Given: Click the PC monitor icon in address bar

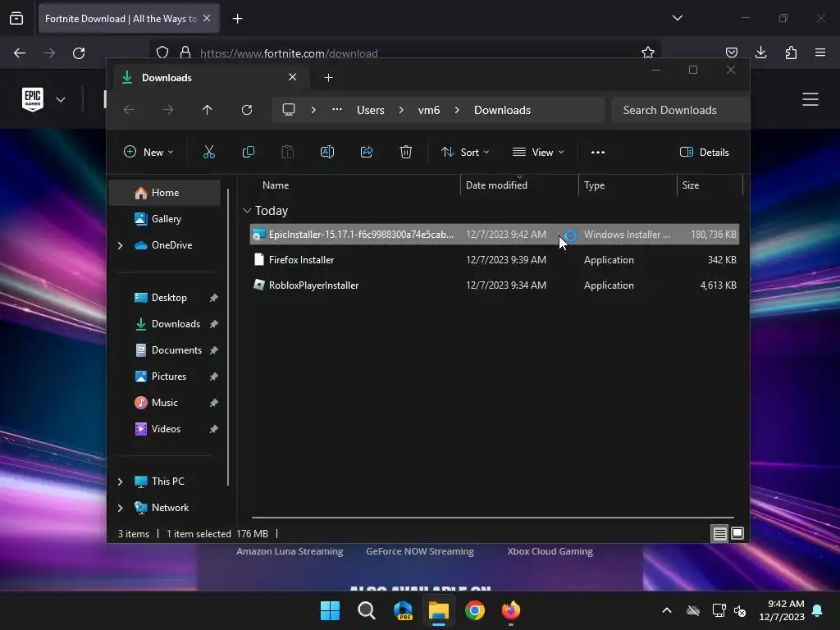Looking at the screenshot, I should 289,110.
